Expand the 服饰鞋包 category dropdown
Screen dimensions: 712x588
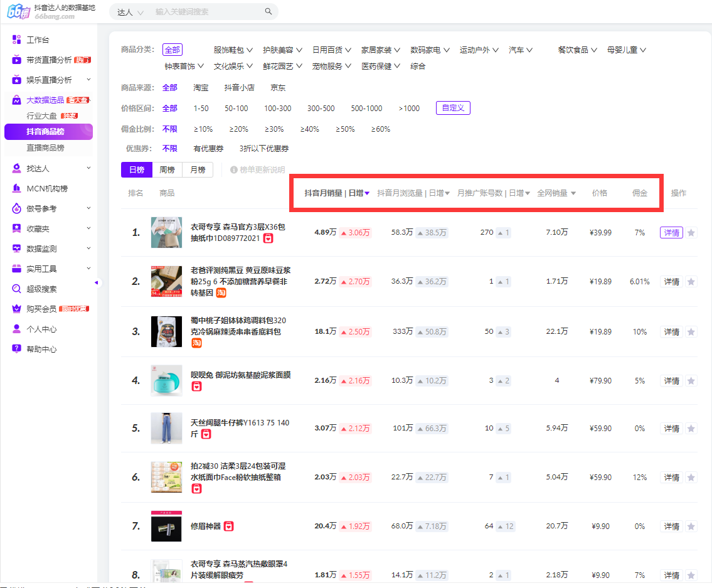point(233,50)
